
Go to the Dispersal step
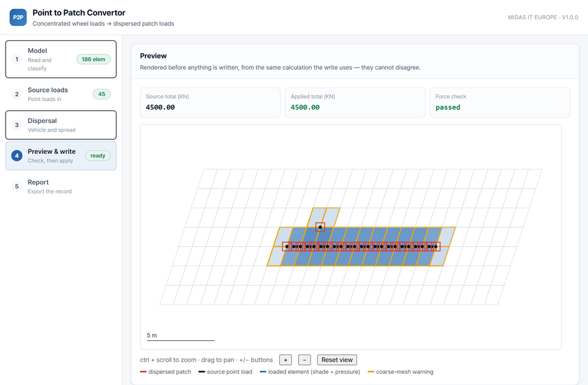click(x=61, y=125)
